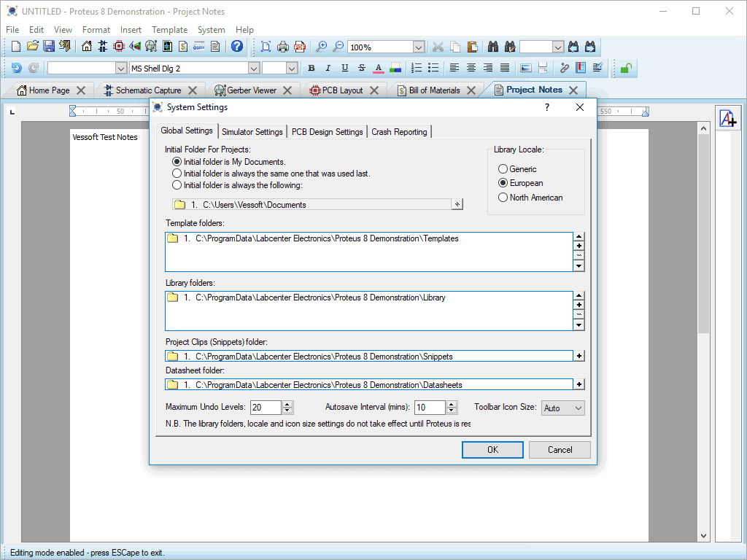This screenshot has width=747, height=560.
Task: Click the Zoom In magnifier icon
Action: click(322, 47)
